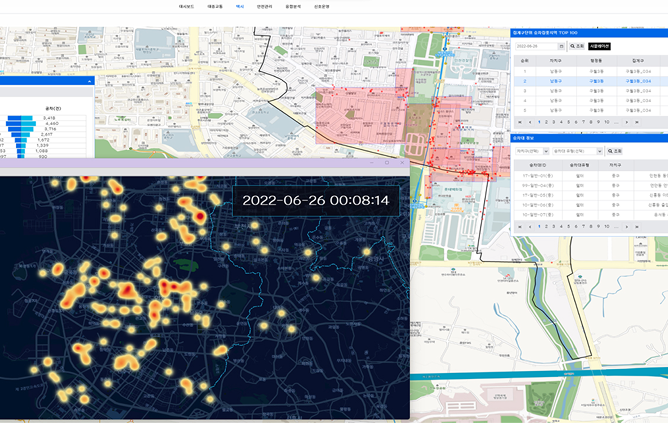Select the 17-일반-05 taxi stand row
The height and width of the screenshot is (423, 668).
pos(590,195)
